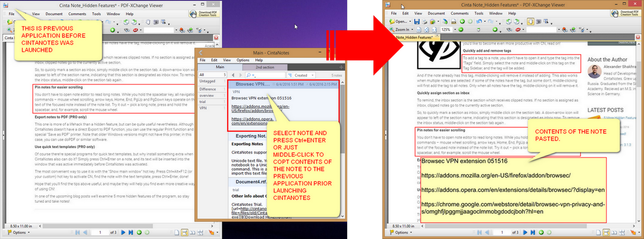Click Previous Page arrow in right window
The image size is (644, 239).
pos(487,233)
